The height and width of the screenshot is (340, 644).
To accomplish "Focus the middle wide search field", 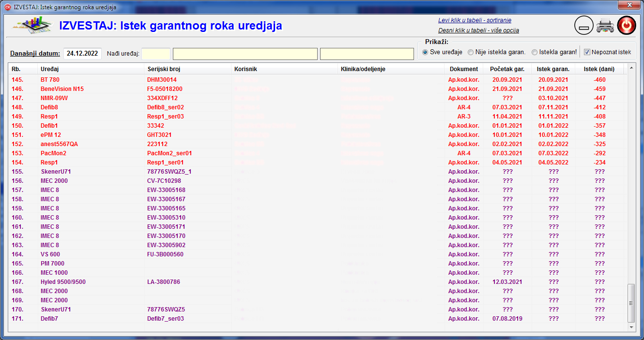I will tap(245, 54).
